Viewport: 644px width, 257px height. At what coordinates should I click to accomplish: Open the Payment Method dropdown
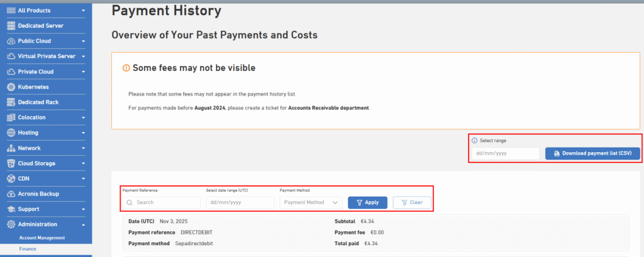(311, 202)
